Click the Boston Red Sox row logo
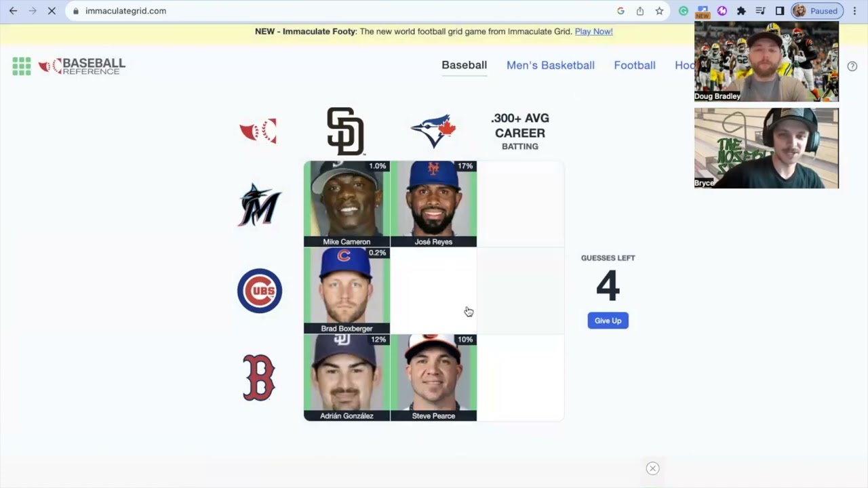 [x=259, y=378]
